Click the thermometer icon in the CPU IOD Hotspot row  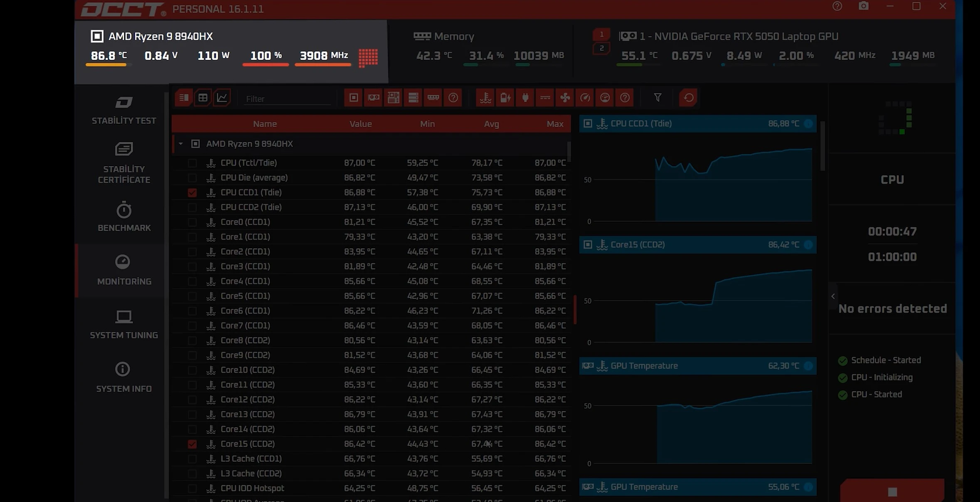211,488
